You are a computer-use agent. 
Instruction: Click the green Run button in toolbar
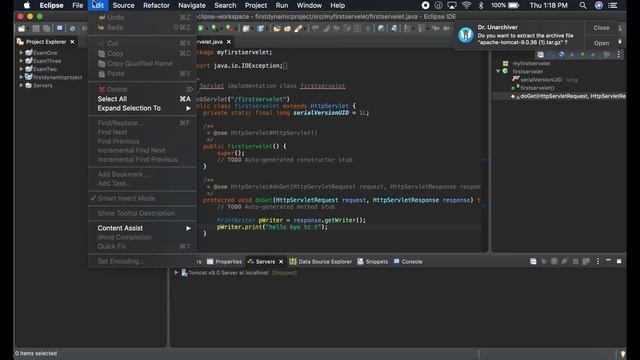click(x=200, y=28)
